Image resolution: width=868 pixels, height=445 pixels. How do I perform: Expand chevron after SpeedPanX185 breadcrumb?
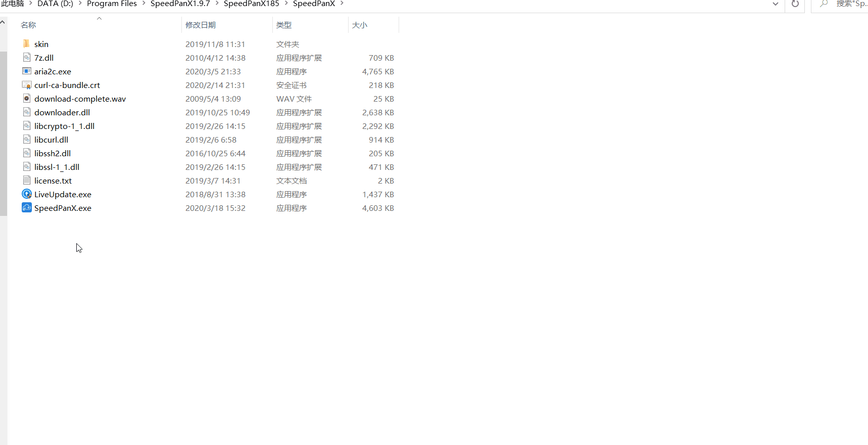coord(286,3)
